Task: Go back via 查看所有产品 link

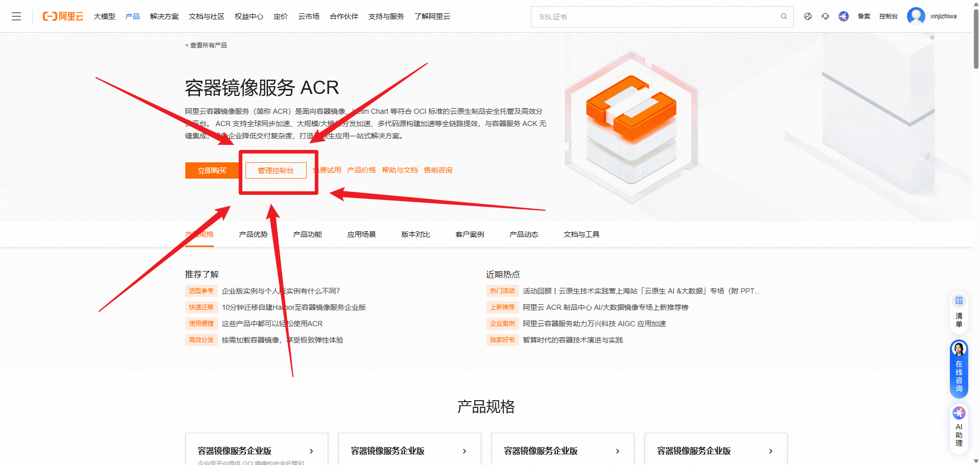Action: tap(206, 45)
